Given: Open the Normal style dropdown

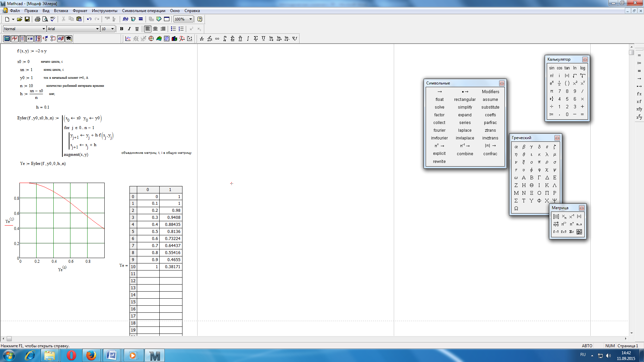Looking at the screenshot, I should (x=44, y=29).
